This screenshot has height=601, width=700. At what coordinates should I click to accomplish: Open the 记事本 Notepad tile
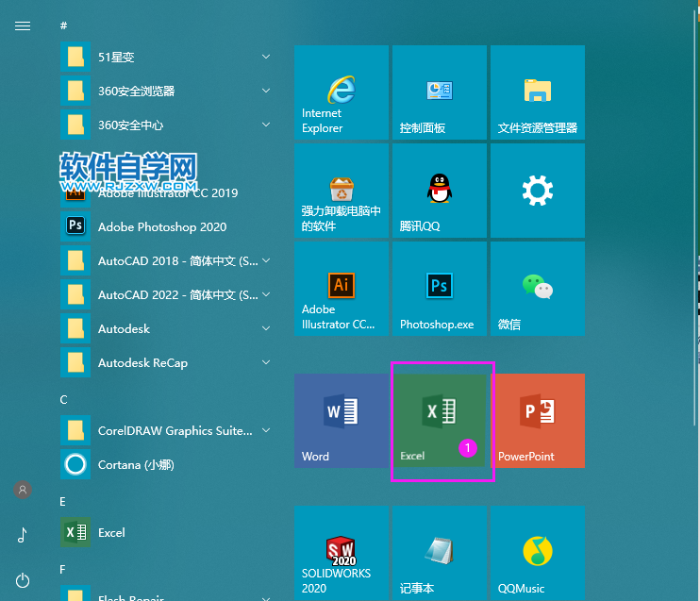(x=440, y=553)
